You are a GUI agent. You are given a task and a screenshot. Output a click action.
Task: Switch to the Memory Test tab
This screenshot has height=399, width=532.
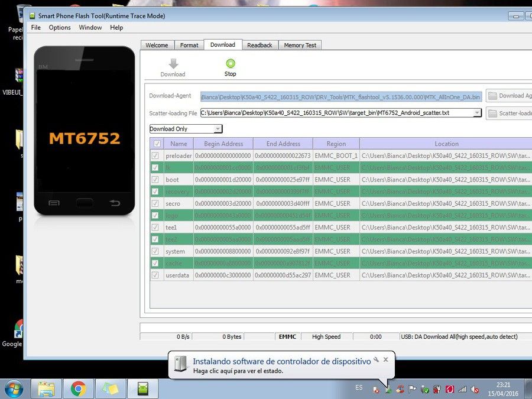(x=300, y=45)
